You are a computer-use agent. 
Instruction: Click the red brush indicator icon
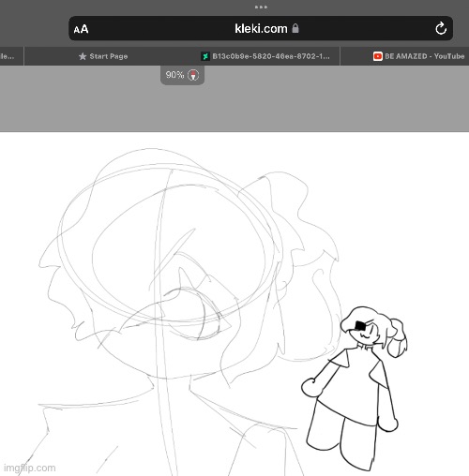pyautogui.click(x=193, y=75)
